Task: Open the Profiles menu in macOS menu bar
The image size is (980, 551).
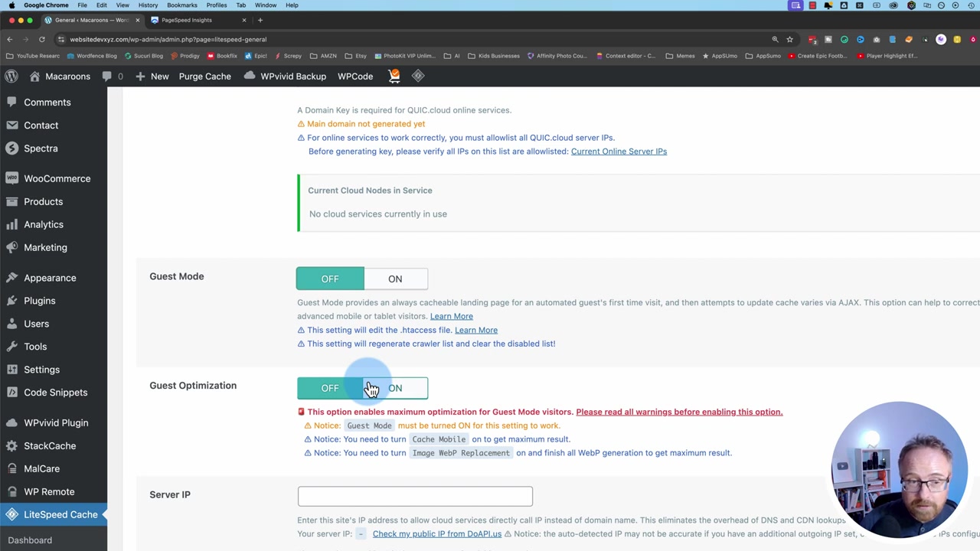Action: click(217, 5)
